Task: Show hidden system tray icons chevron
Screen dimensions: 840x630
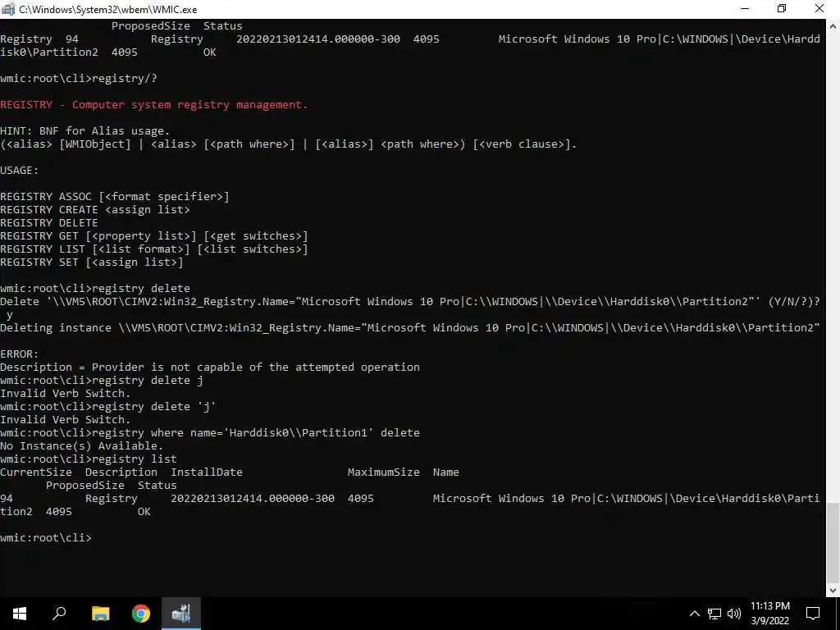Action: click(694, 614)
